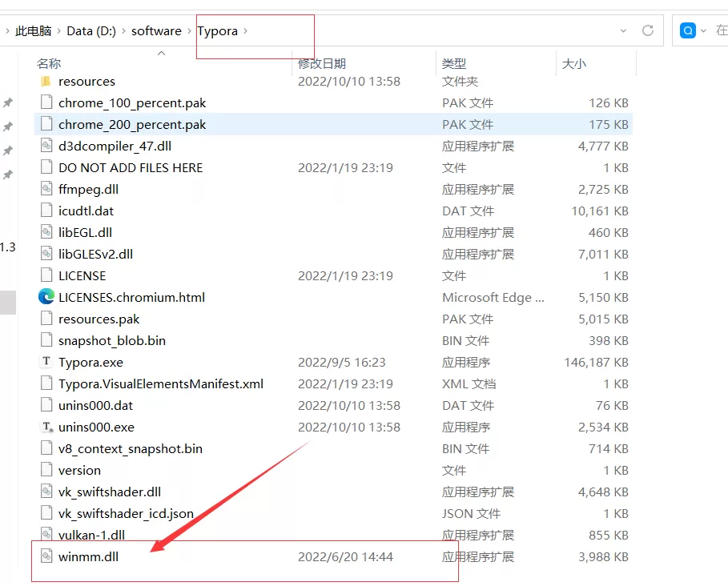Click the blue search icon in search box
This screenshot has width=728, height=586.
pos(687,30)
